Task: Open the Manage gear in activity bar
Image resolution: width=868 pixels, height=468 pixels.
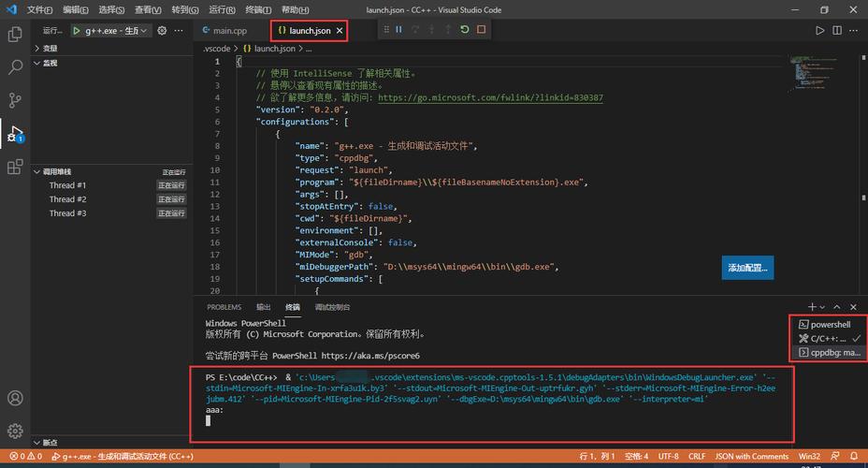Action: tap(15, 431)
